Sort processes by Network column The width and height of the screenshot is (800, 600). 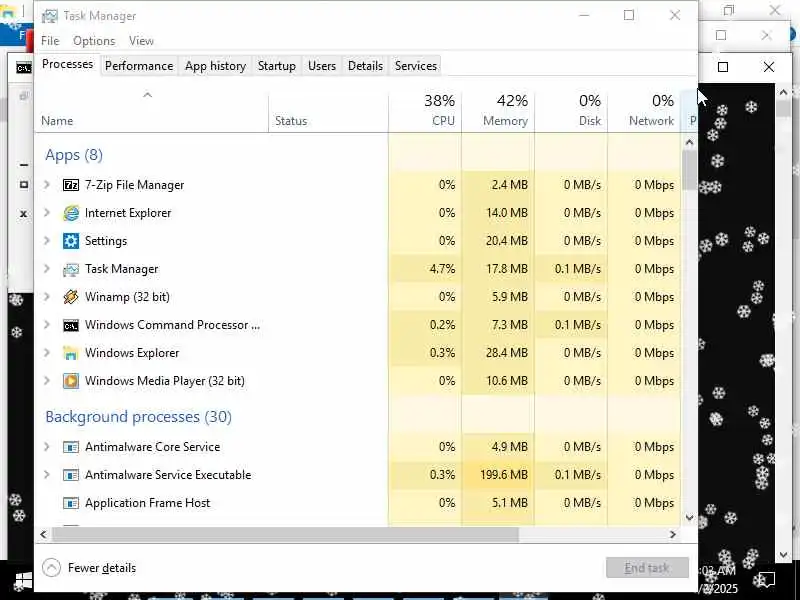644,111
